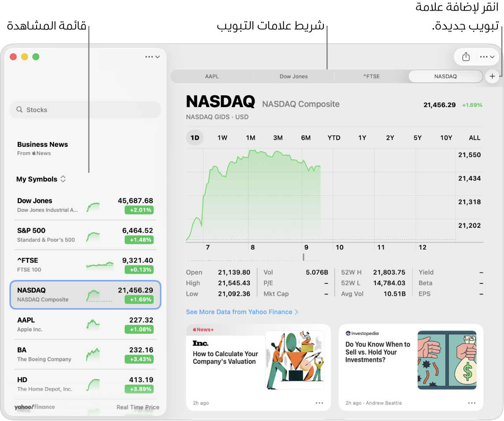504x421 pixels.
Task: Switch to the Dow Jones tab
Action: tap(293, 76)
